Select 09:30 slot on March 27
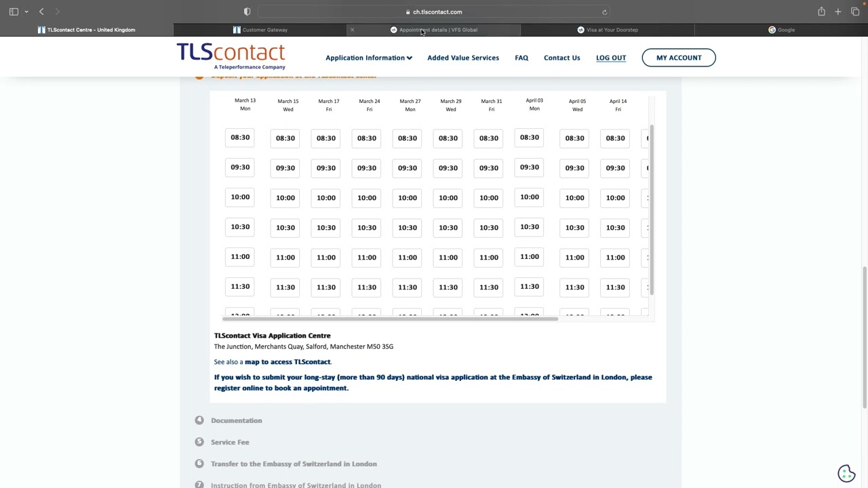Image resolution: width=868 pixels, height=488 pixels. pyautogui.click(x=408, y=168)
